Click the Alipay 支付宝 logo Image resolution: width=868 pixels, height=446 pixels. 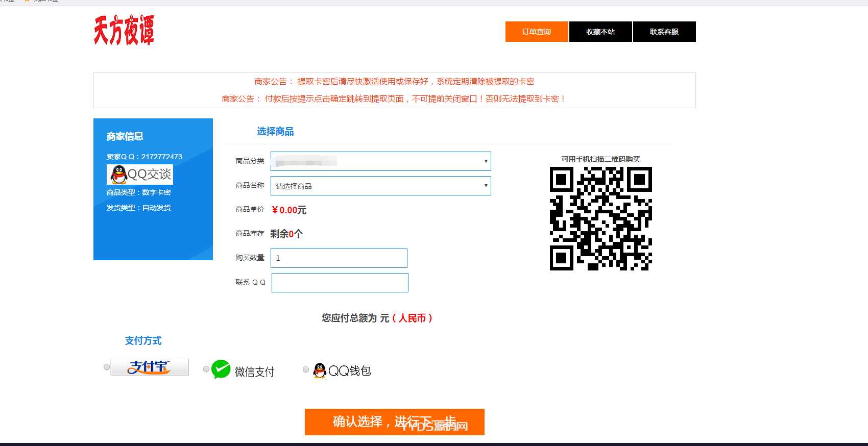point(150,367)
